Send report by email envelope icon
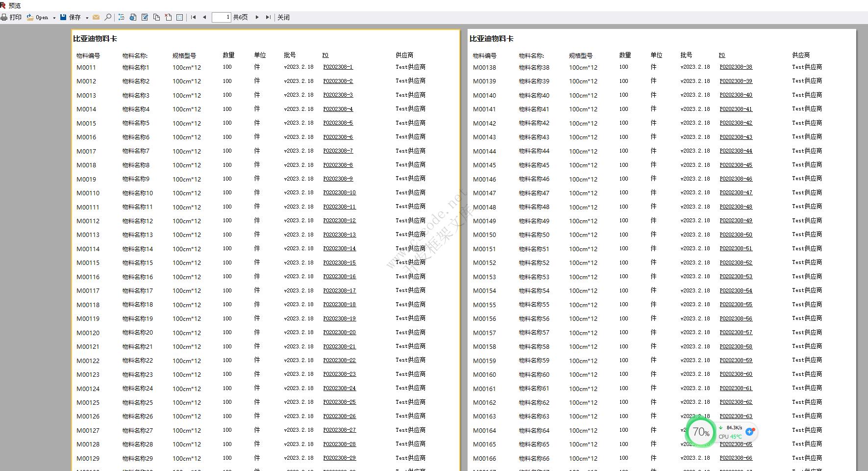The width and height of the screenshot is (868, 471). (96, 17)
